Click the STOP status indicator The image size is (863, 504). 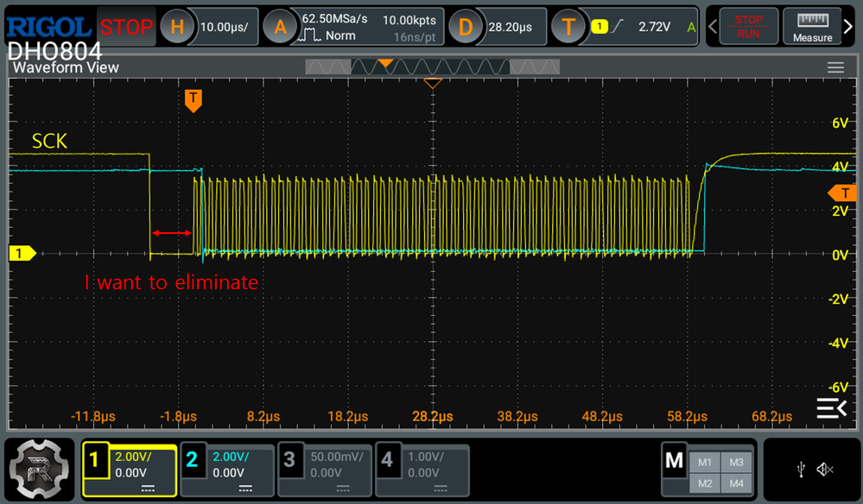pos(126,27)
